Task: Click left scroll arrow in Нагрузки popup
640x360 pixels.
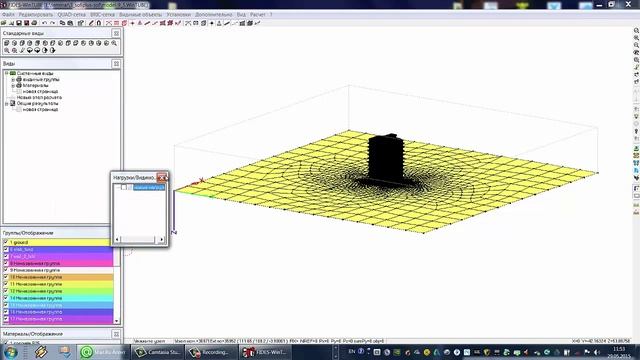Action: (x=118, y=239)
